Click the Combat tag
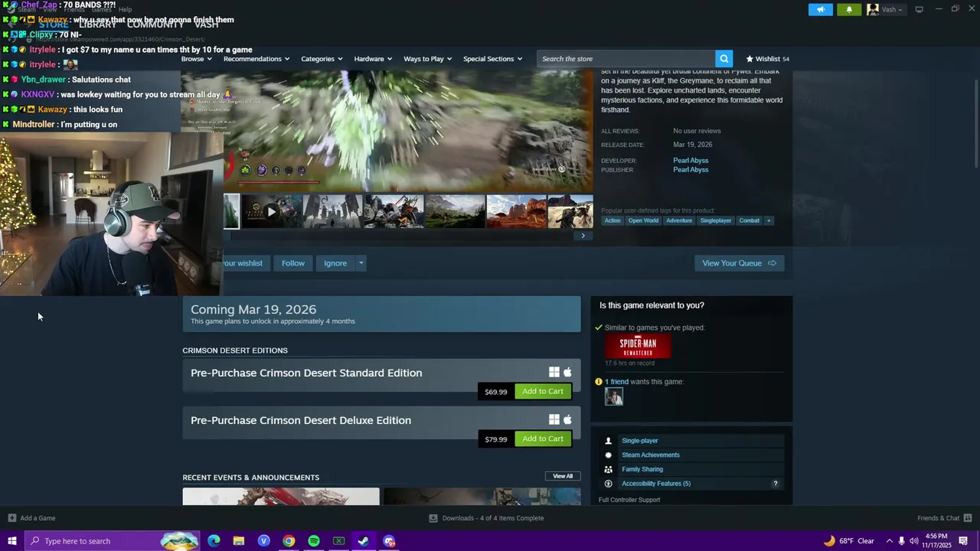This screenshot has height=551, width=980. click(x=750, y=220)
